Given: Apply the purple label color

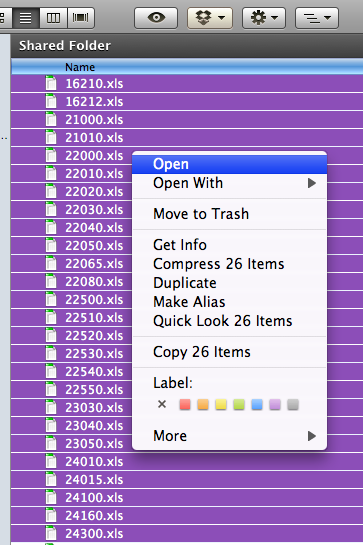Looking at the screenshot, I should point(275,404).
